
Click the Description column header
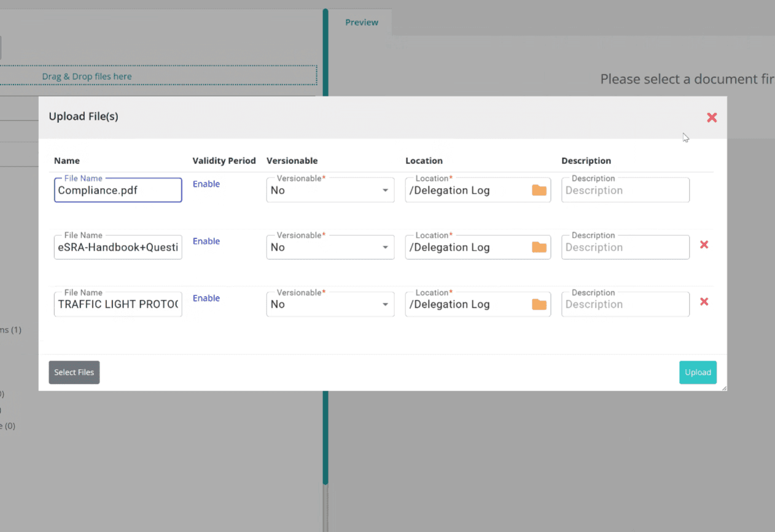click(x=586, y=160)
